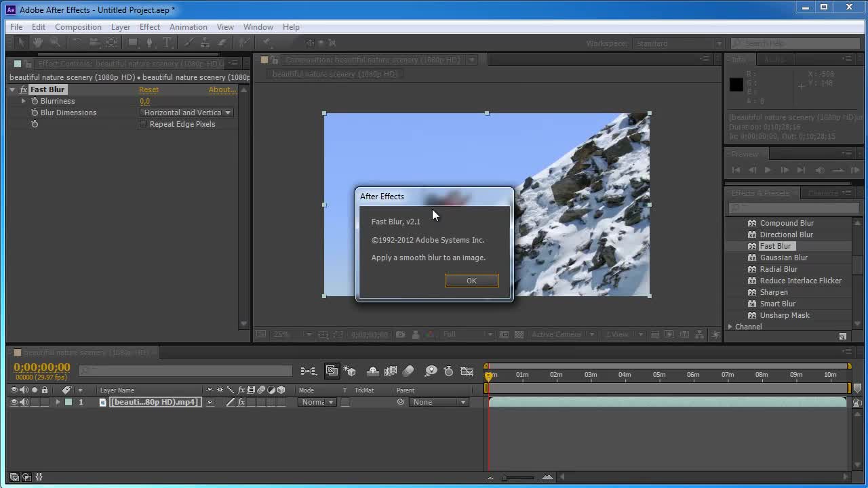Screen dimensions: 868x488
Task: Open the Blur Dimensions dropdown
Action: (x=186, y=113)
